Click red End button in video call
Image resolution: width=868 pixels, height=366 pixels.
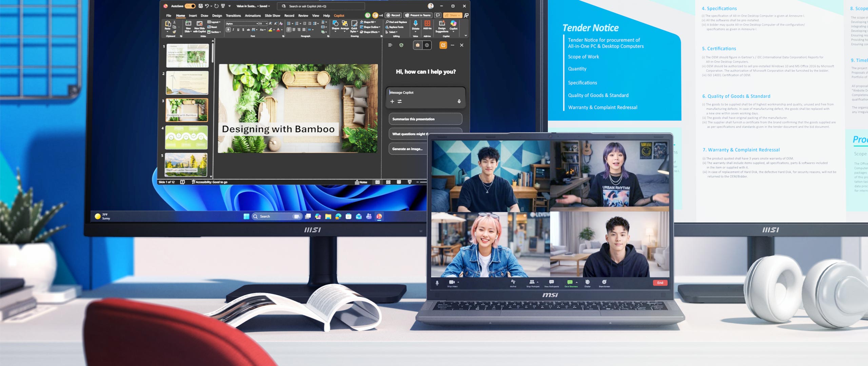pos(660,283)
